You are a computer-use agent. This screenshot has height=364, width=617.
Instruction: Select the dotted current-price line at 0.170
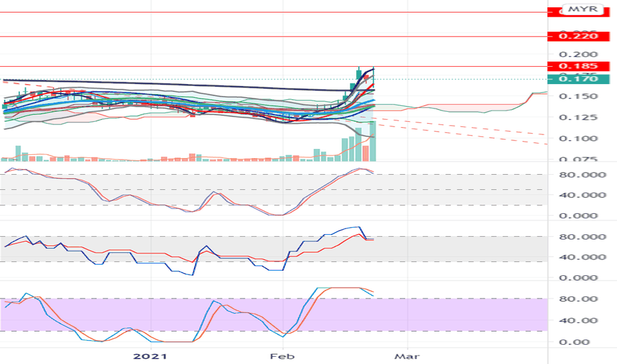click(274, 79)
